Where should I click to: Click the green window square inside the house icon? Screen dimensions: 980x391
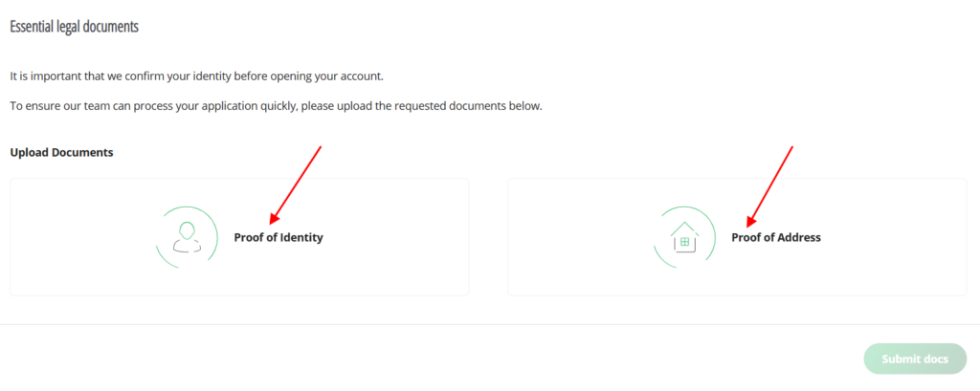(x=684, y=243)
